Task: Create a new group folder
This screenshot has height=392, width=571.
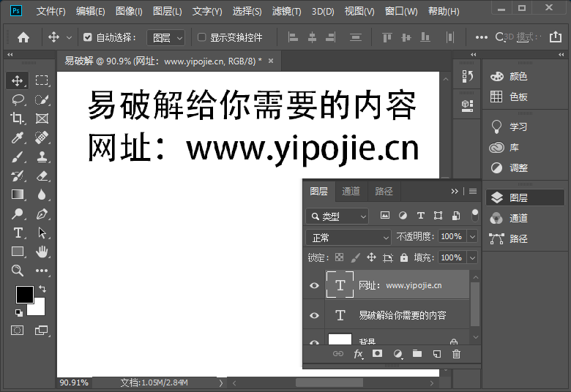Action: click(417, 353)
